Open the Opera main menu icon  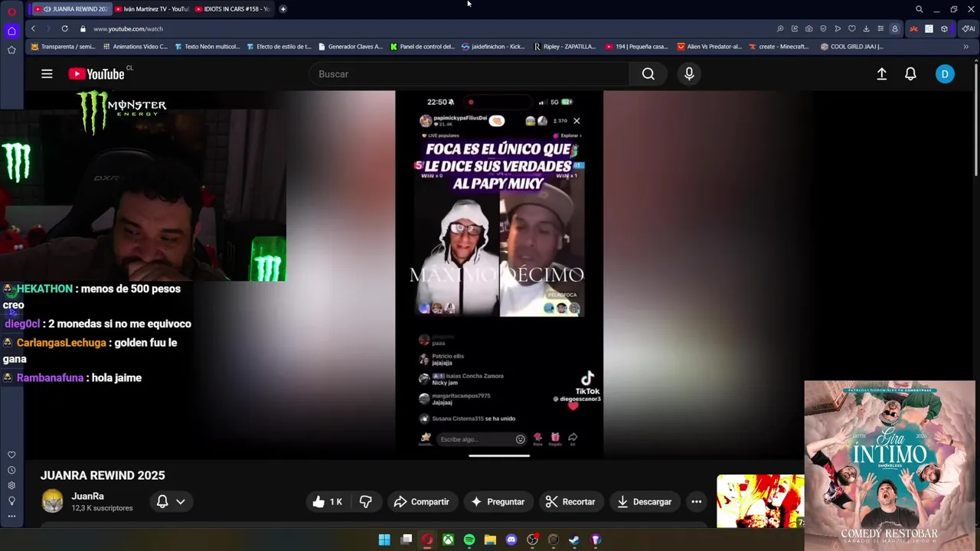click(x=11, y=11)
